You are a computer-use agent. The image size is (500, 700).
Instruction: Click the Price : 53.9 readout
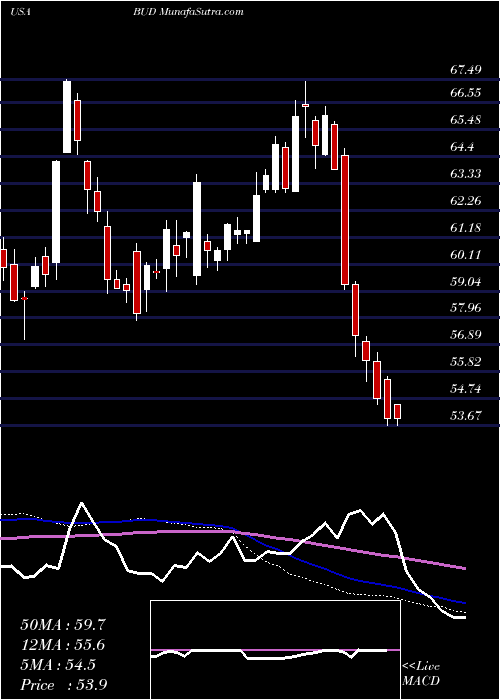click(63, 685)
